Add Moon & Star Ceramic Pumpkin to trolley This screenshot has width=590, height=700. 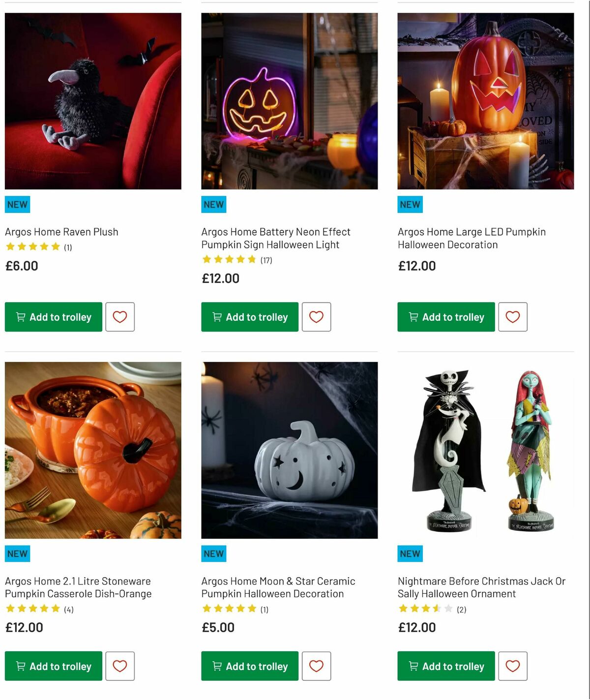tap(249, 666)
